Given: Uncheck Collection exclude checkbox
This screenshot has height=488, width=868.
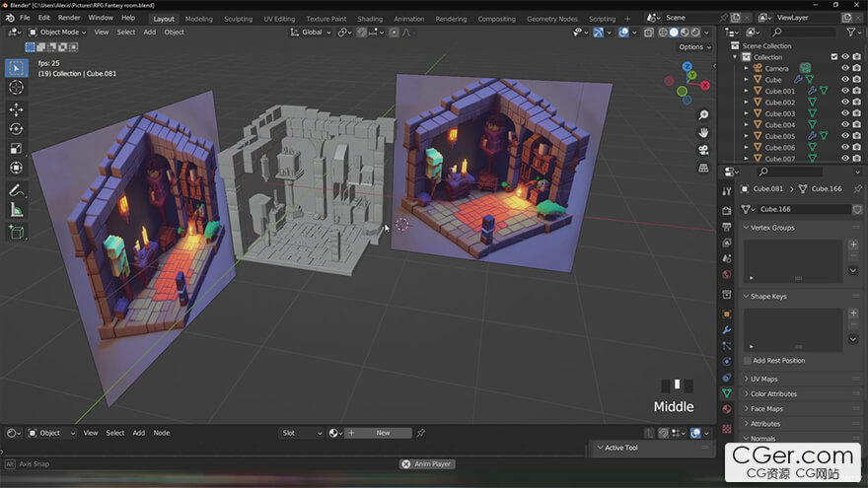Looking at the screenshot, I should coord(834,57).
